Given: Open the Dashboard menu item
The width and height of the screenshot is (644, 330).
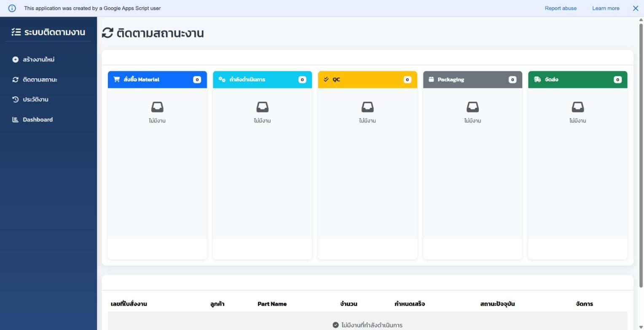Looking at the screenshot, I should 38,120.
